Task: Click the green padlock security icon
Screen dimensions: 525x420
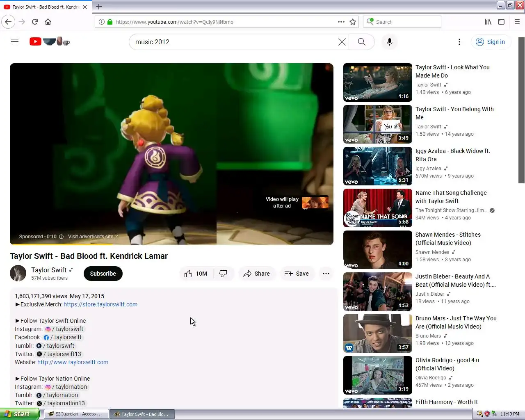Action: point(110,22)
